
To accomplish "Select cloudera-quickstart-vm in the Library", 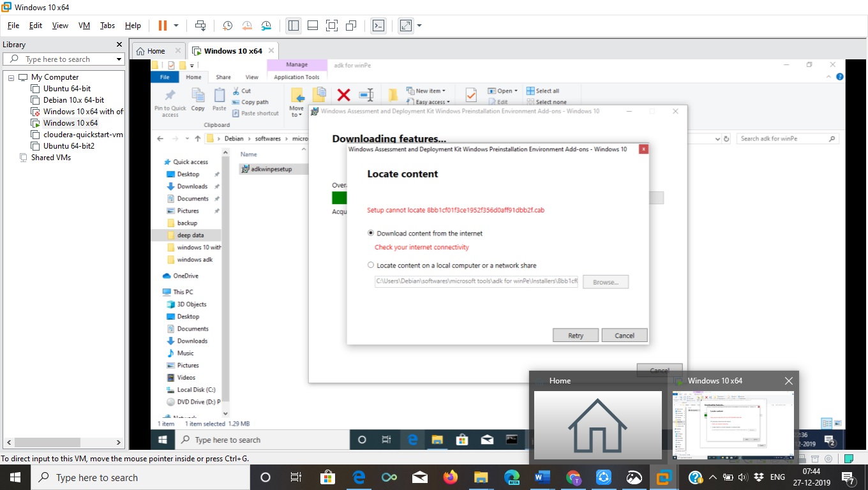I will point(83,135).
